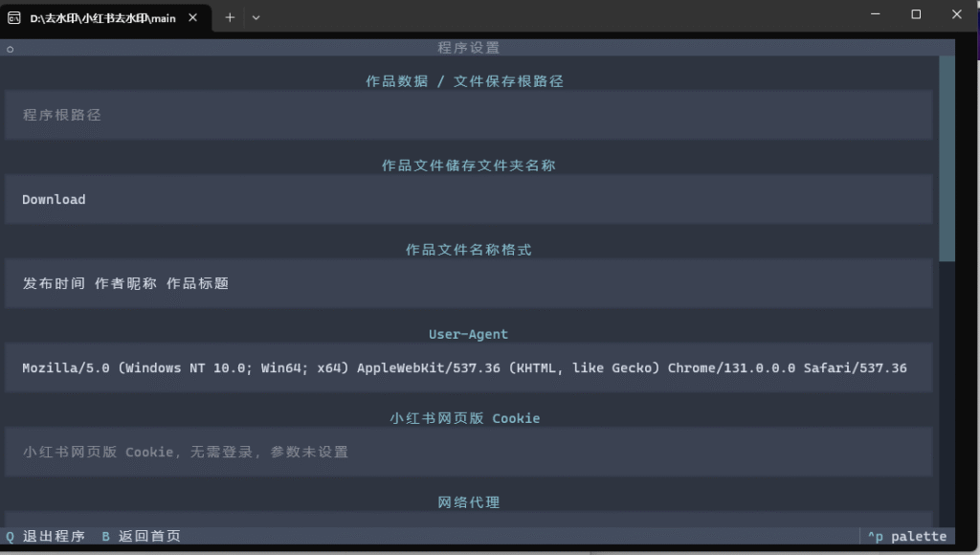The image size is (980, 555).
Task: Click the terminal icon on the tab
Action: (14, 17)
